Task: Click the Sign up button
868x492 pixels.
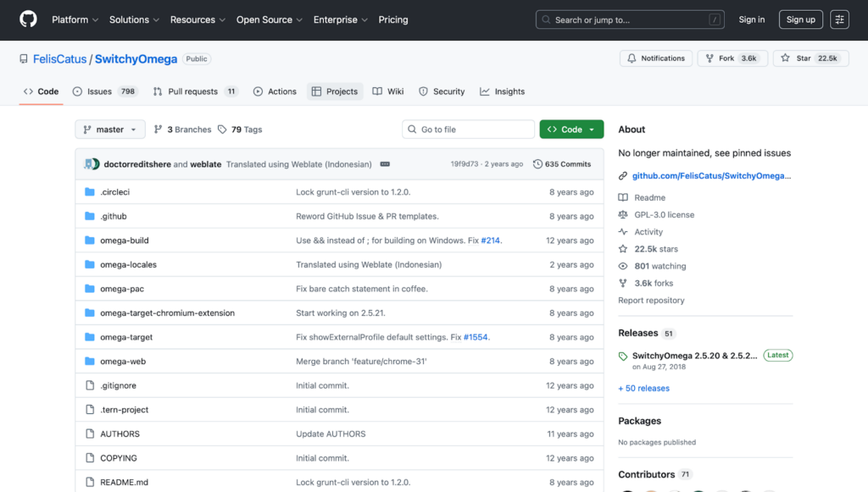Action: tap(800, 19)
